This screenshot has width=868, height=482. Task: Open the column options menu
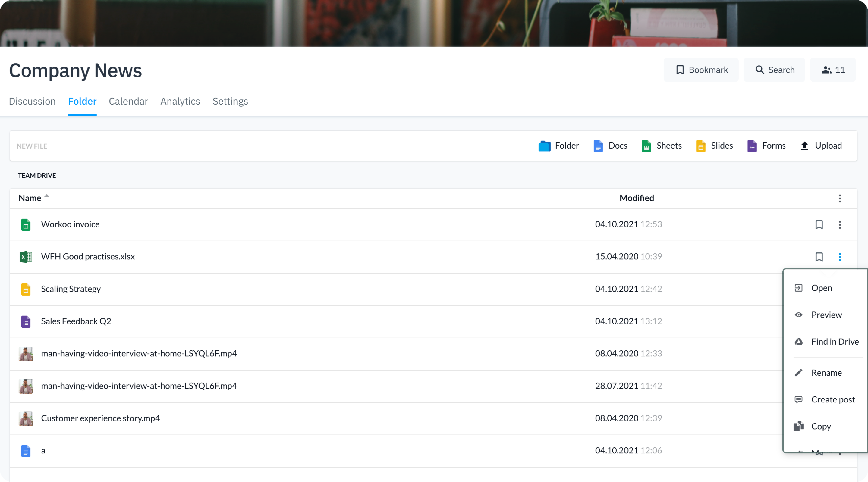tap(840, 199)
